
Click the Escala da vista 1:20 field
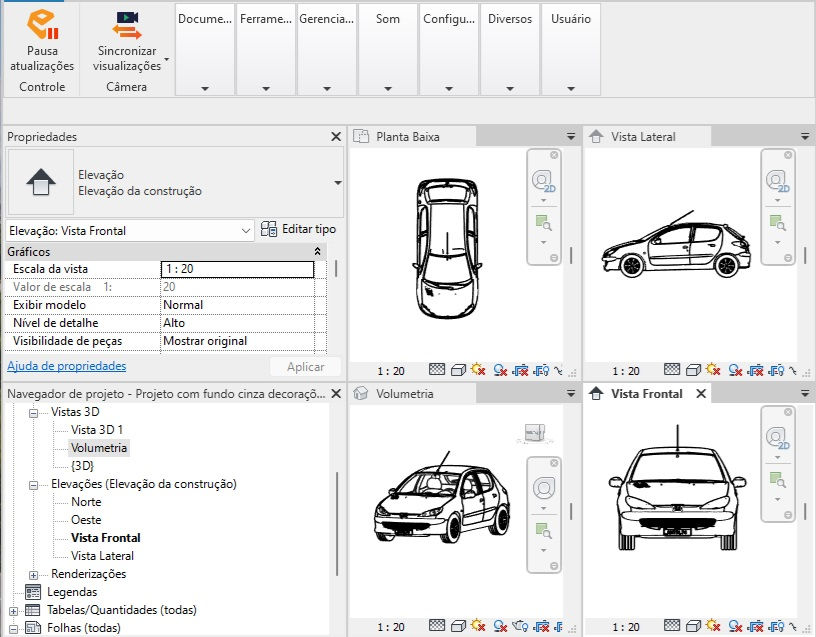click(237, 269)
